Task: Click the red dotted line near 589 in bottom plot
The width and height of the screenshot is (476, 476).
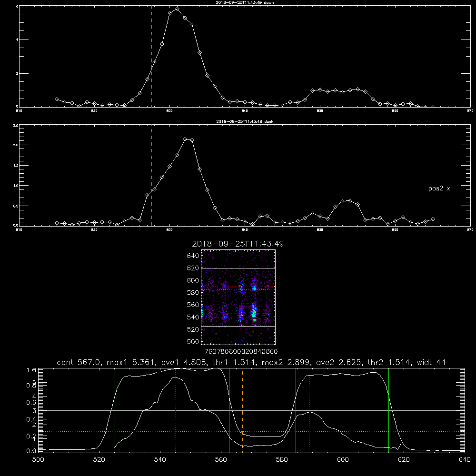Action: point(310,410)
